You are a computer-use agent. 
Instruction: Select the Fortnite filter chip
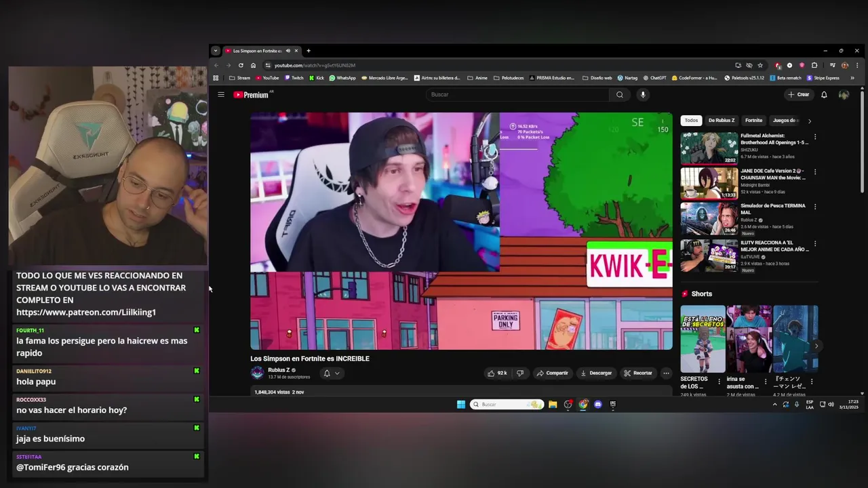point(753,121)
